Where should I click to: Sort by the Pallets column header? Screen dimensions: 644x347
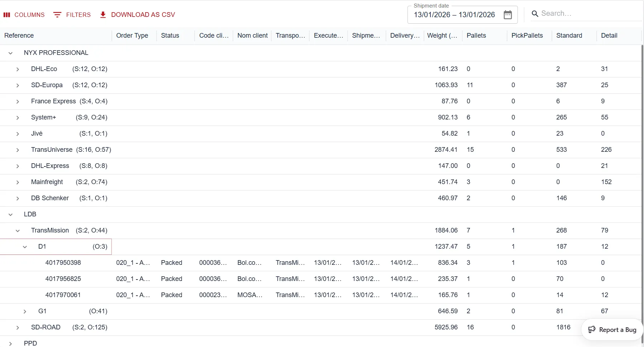[x=476, y=36]
